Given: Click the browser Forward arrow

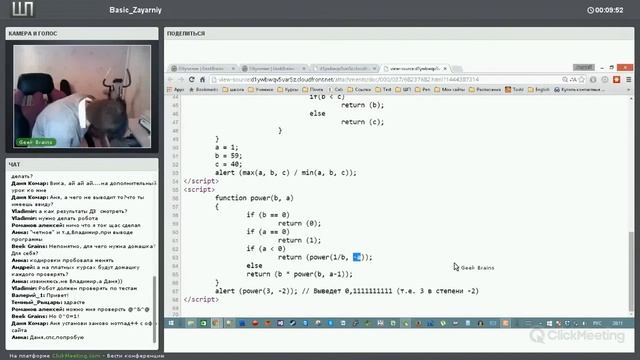Looking at the screenshot, I should tap(181, 80).
